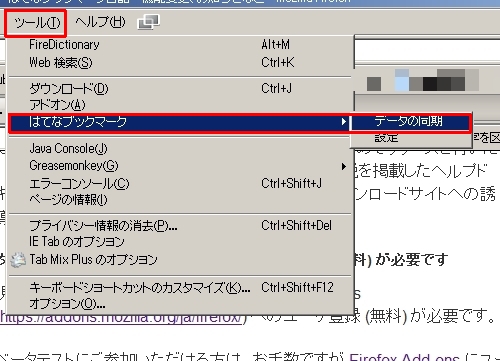The image size is (500, 361).
Task: Open the ヘルプ(H) menu
Action: (100, 22)
